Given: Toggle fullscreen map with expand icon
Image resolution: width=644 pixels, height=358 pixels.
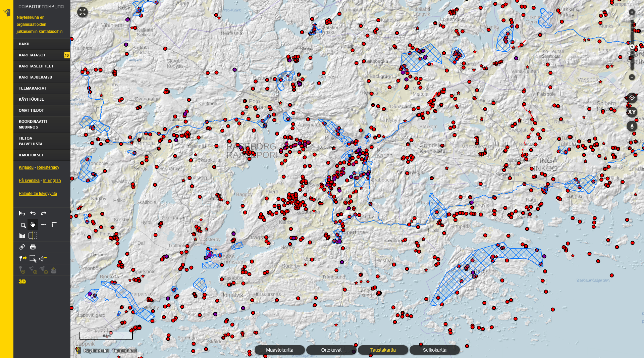Looking at the screenshot, I should pyautogui.click(x=83, y=12).
